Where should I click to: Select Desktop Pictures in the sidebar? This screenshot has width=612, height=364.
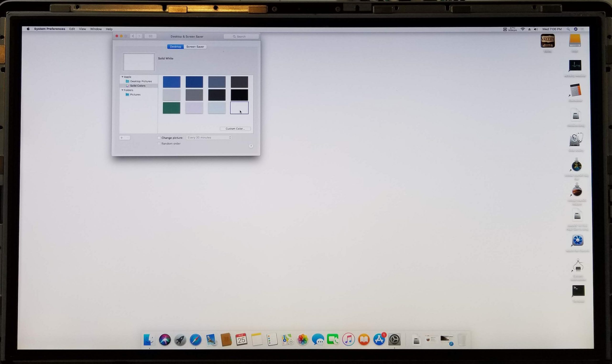tap(141, 81)
